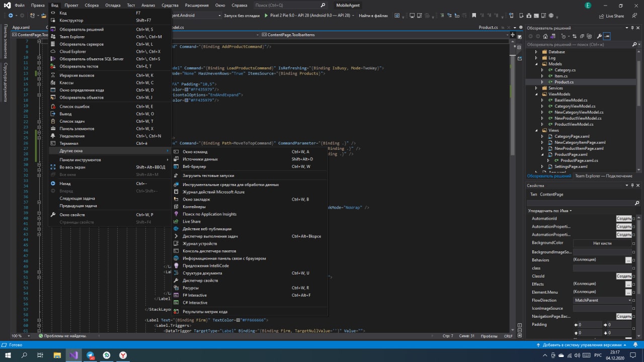This screenshot has height=362, width=644.
Task: Expand the Product.cs node in Solution Explorer
Action: click(542, 82)
